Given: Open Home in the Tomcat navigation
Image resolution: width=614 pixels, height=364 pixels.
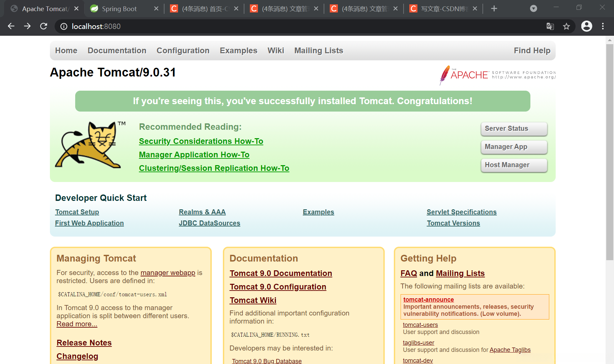Looking at the screenshot, I should [66, 51].
